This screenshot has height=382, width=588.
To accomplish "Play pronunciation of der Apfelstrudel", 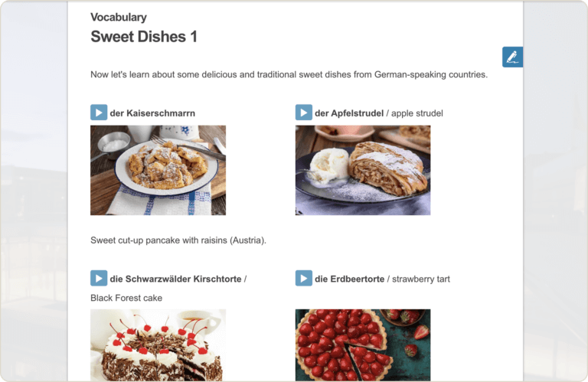I will point(304,113).
